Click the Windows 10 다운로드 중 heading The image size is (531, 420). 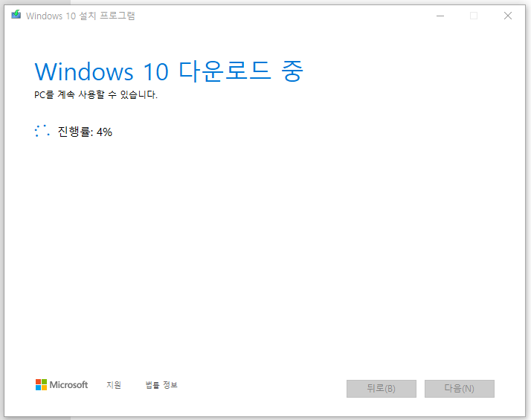point(169,71)
